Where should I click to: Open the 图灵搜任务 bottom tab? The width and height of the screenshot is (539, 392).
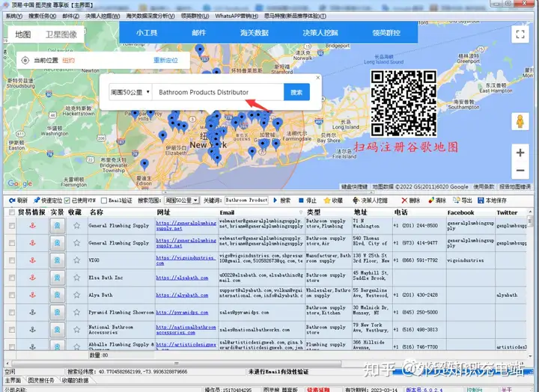[x=41, y=380]
